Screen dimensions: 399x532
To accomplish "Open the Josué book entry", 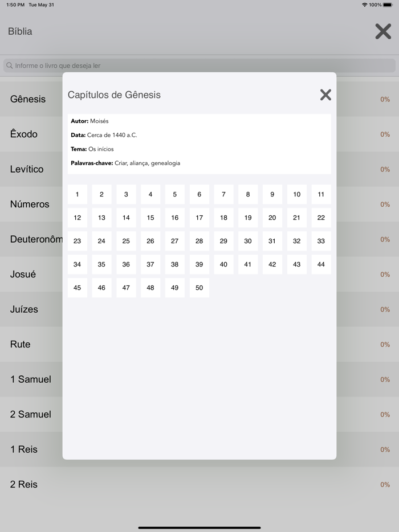I will (24, 275).
